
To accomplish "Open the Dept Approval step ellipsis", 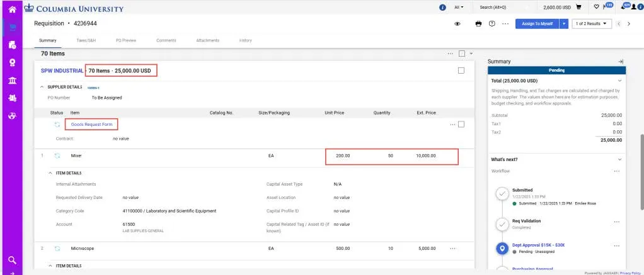I will coord(617,246).
